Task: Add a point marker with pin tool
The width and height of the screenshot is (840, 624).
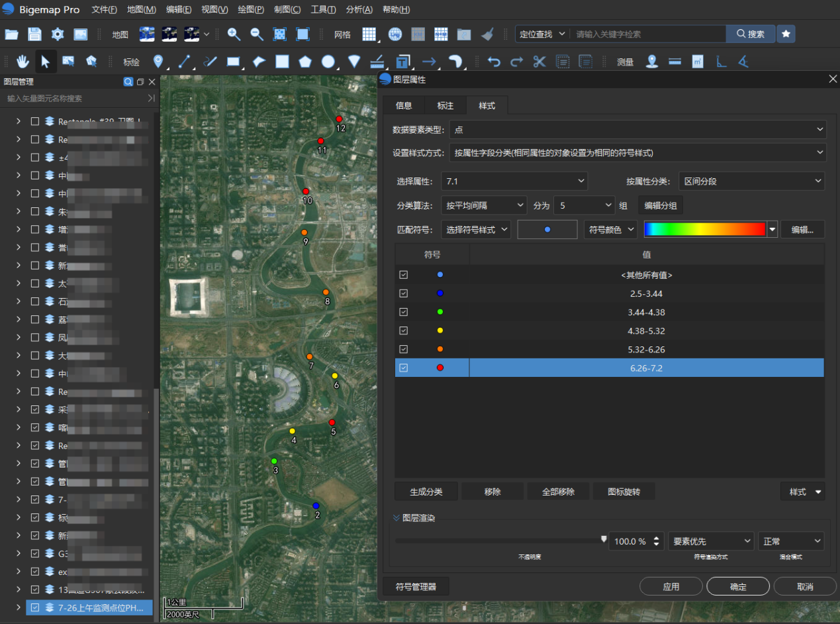Action: (158, 62)
